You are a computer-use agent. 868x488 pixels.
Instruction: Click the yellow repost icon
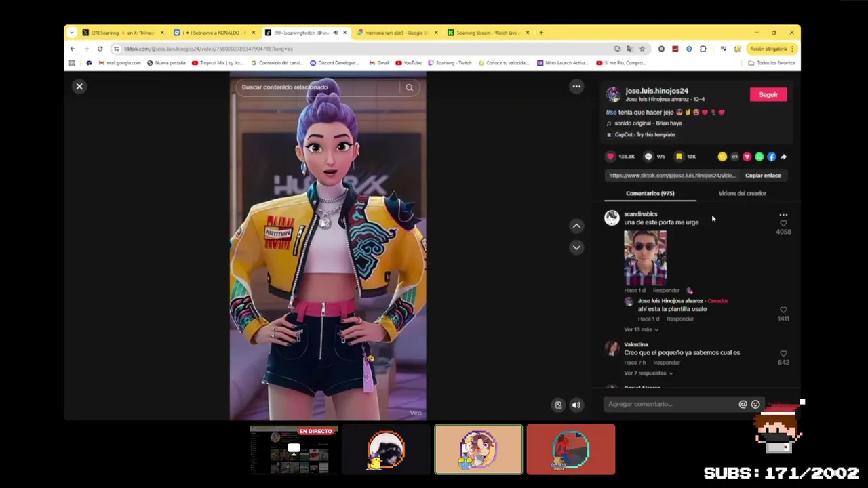(x=722, y=157)
